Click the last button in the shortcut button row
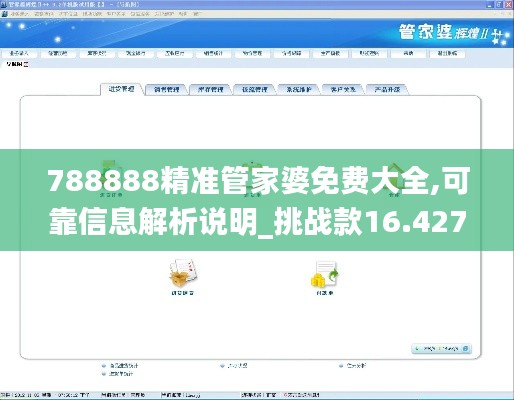 tap(447, 53)
